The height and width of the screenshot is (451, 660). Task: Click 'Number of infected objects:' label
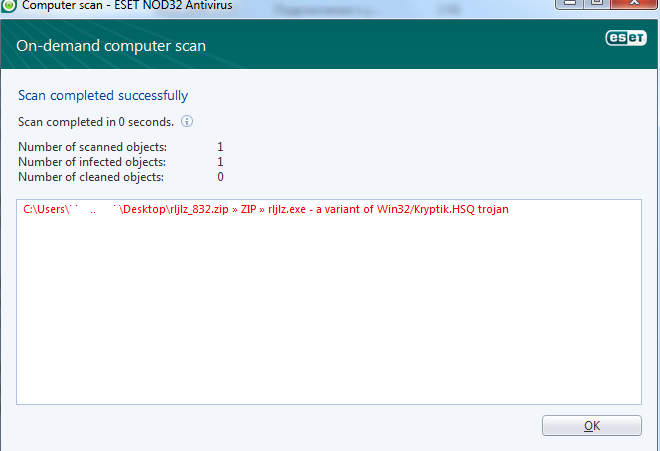pos(92,162)
